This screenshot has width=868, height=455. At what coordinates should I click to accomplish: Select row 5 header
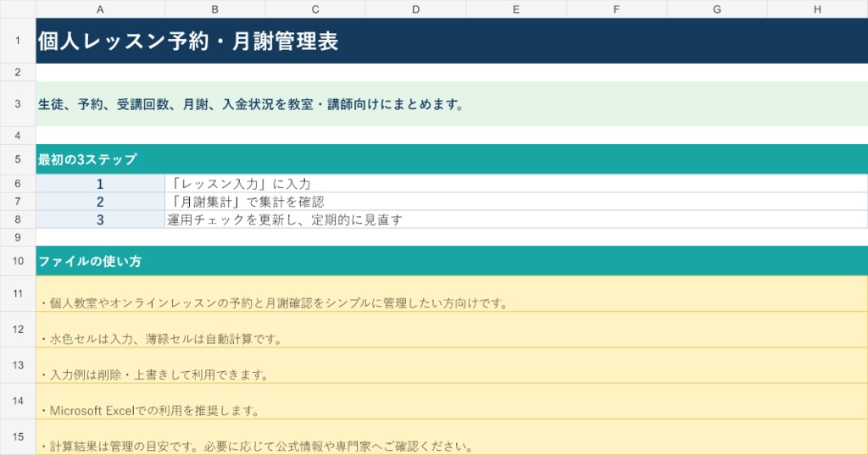(18, 159)
